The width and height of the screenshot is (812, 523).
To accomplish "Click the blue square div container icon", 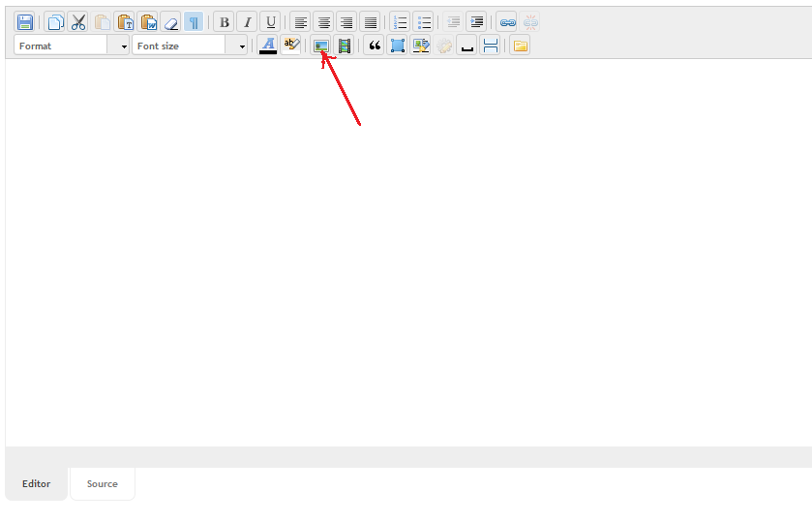I will point(397,46).
